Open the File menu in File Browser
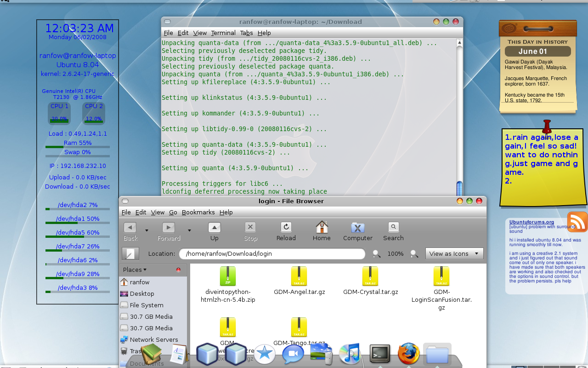The width and height of the screenshot is (588, 368). click(126, 212)
